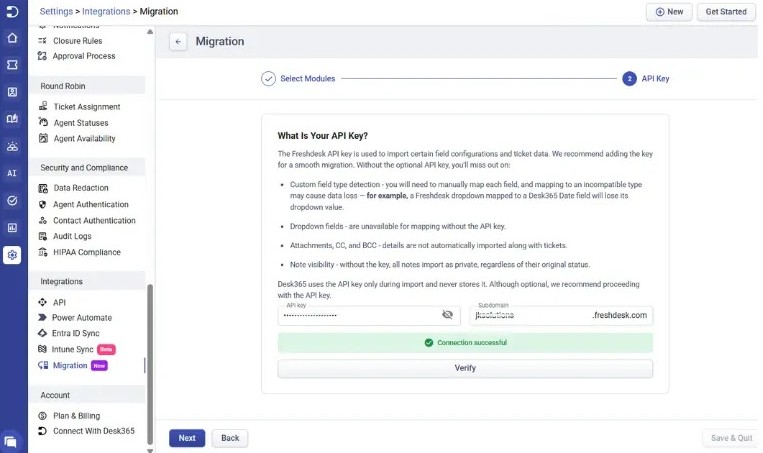Open Audit Logs page

point(72,236)
